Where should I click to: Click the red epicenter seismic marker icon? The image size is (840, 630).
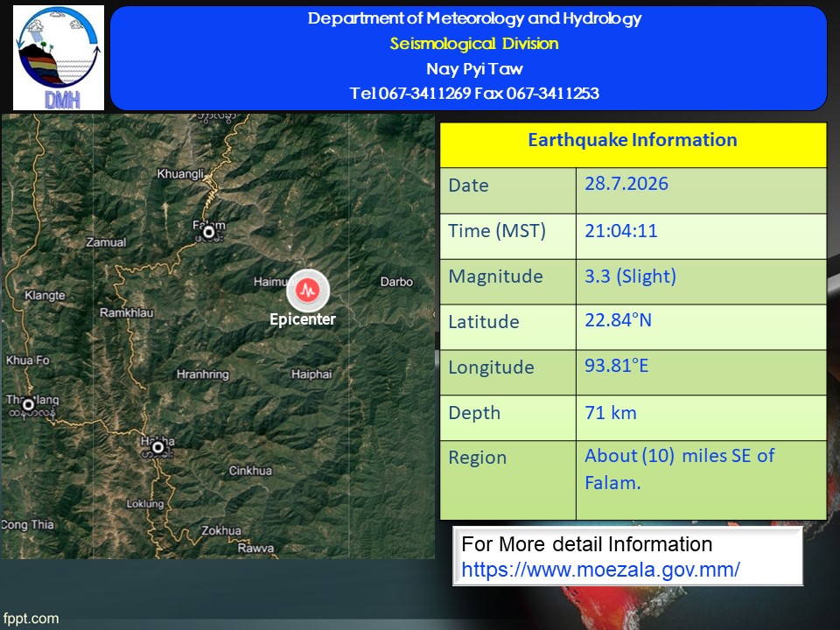pyautogui.click(x=307, y=290)
